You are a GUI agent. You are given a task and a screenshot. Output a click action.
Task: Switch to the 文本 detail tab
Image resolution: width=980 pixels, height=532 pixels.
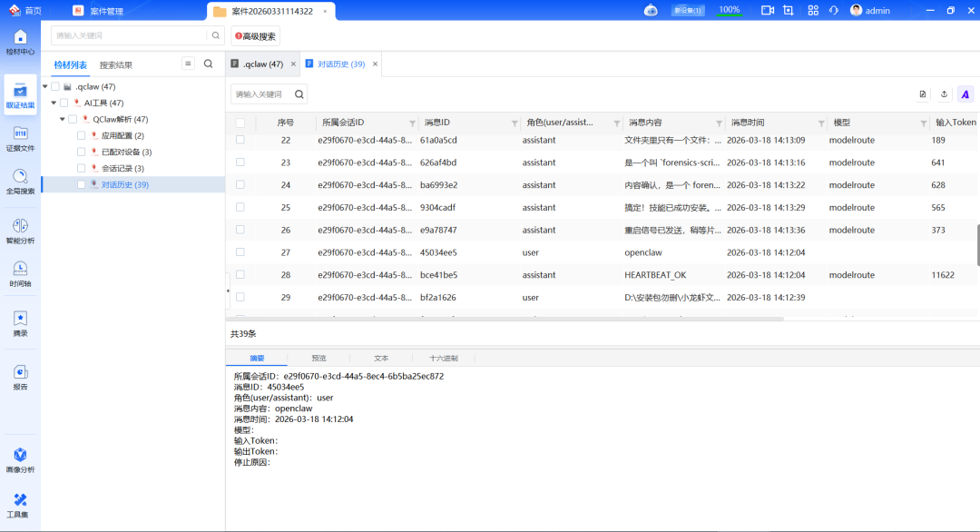coord(381,359)
